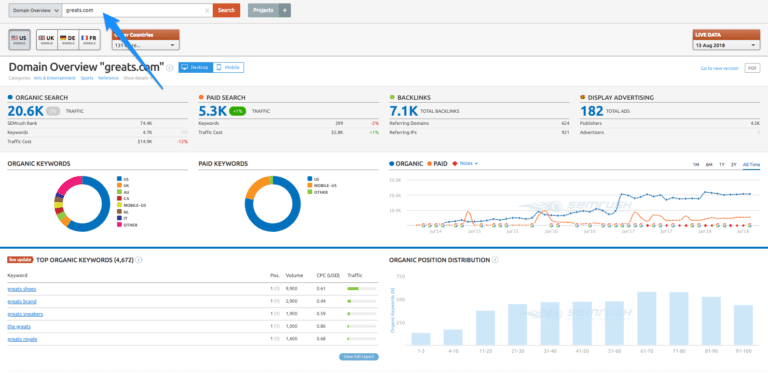Click the Referring Domains 624 row

coord(479,123)
